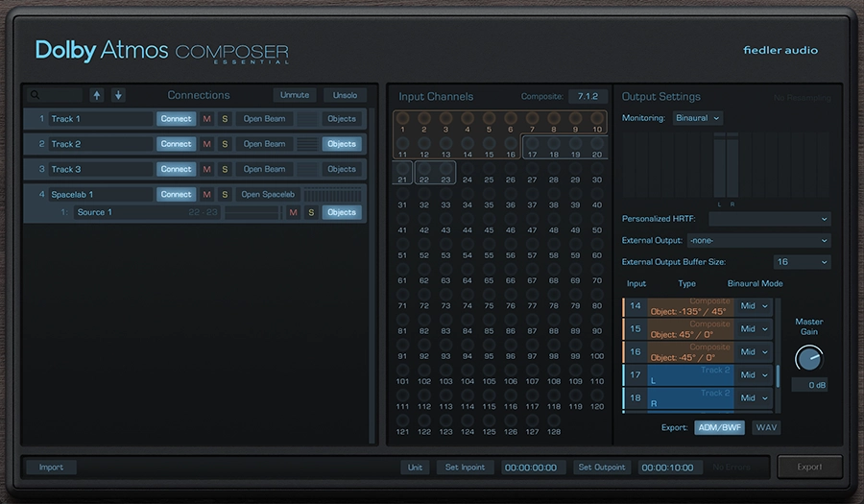Viewport: 864px width, 504px height.
Task: Select input channel 121 circle
Action: [403, 420]
